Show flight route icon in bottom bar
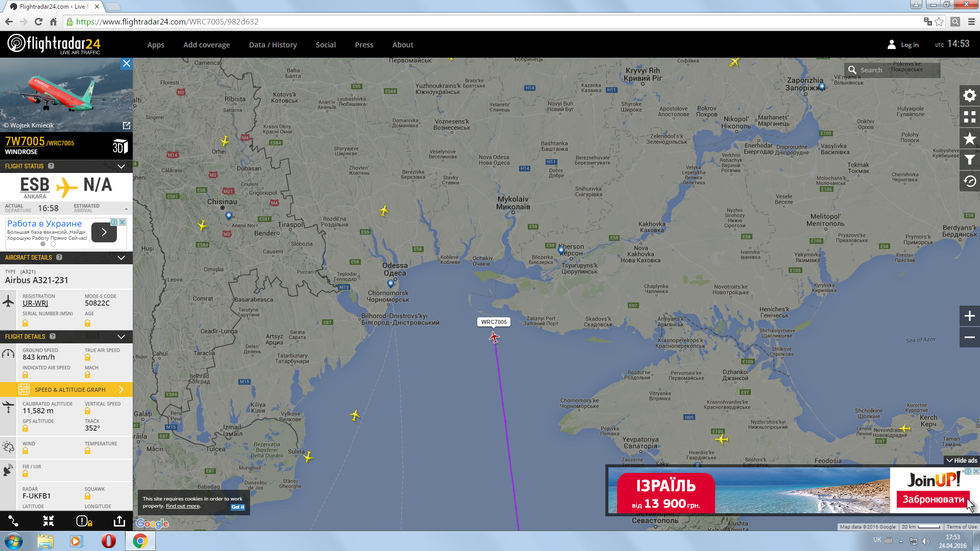Viewport: 980px width, 551px height. pyautogui.click(x=13, y=521)
